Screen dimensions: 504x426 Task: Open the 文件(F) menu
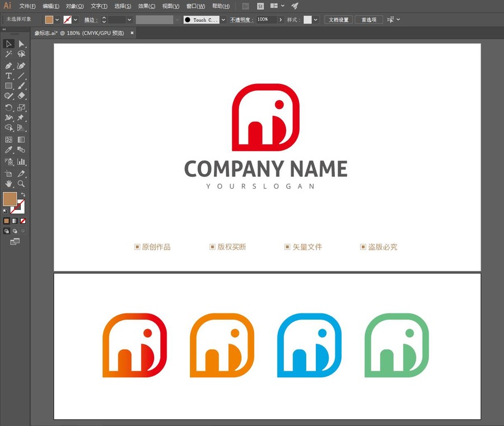[x=27, y=6]
